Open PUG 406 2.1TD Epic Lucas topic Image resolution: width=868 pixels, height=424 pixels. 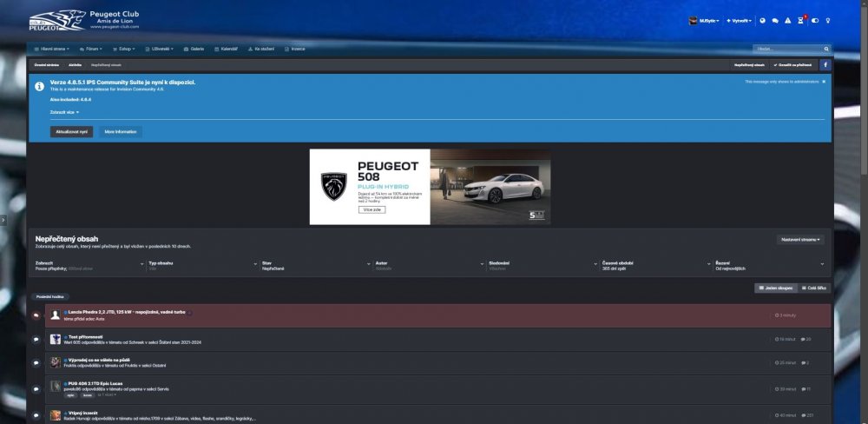(95, 383)
